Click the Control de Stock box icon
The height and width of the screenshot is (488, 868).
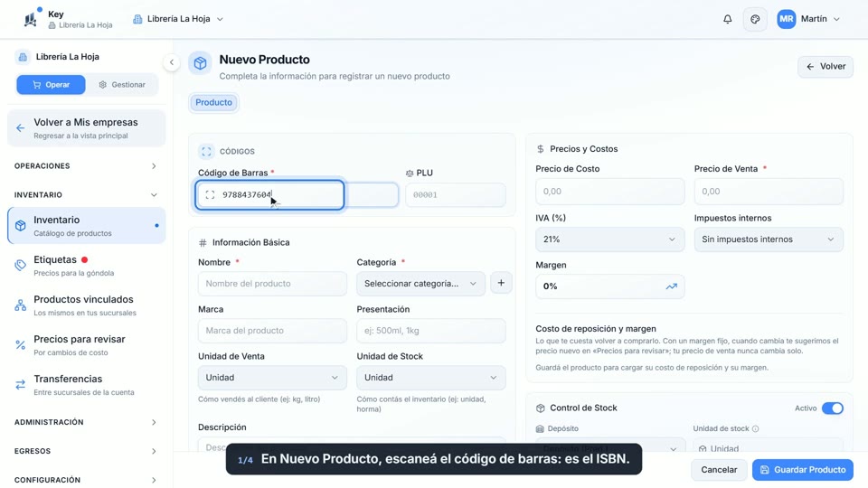[541, 408]
